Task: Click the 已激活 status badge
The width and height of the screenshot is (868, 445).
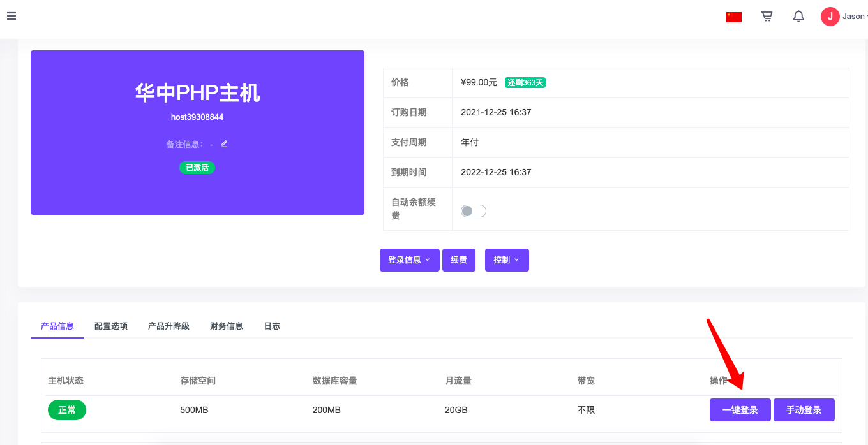Action: coord(197,168)
